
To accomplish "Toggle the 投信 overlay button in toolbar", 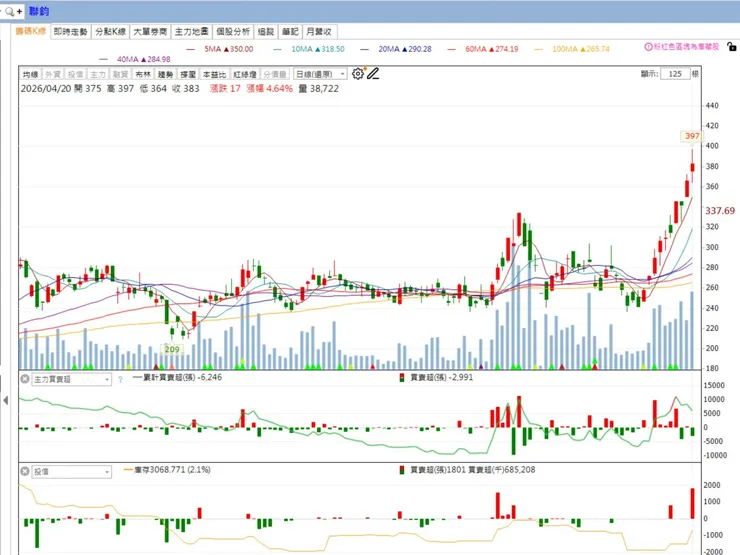I will point(76,74).
